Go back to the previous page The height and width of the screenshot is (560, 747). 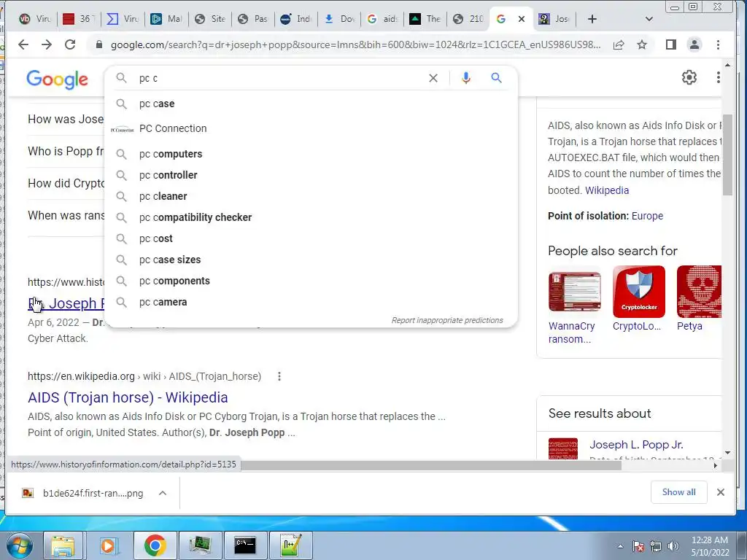click(x=23, y=44)
